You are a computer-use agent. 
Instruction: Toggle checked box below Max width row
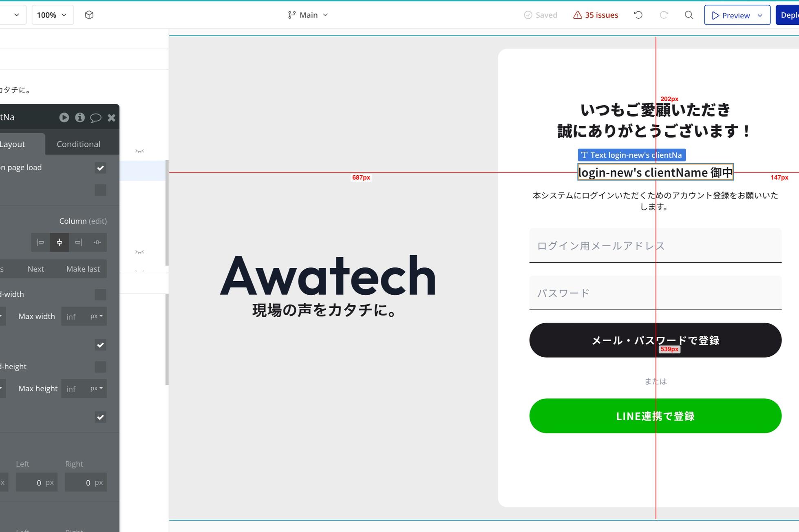coord(100,345)
